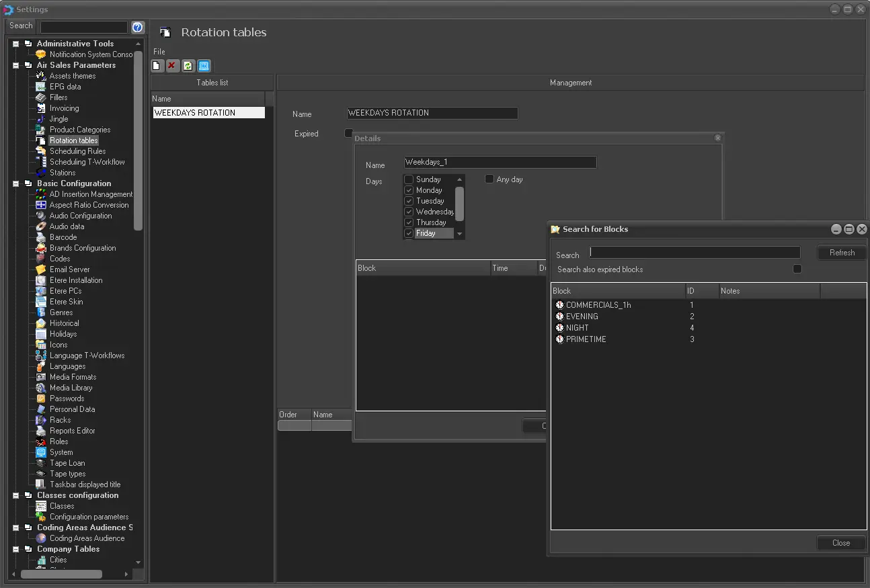Check the Any day checkbox
The width and height of the screenshot is (870, 588).
489,179
